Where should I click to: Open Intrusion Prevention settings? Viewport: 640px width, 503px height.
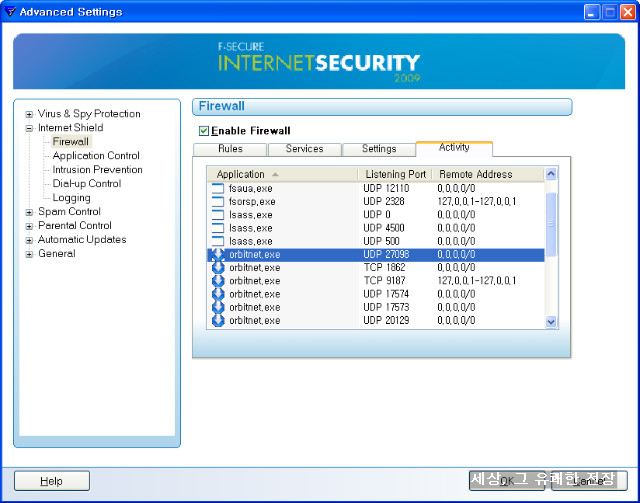[x=98, y=169]
